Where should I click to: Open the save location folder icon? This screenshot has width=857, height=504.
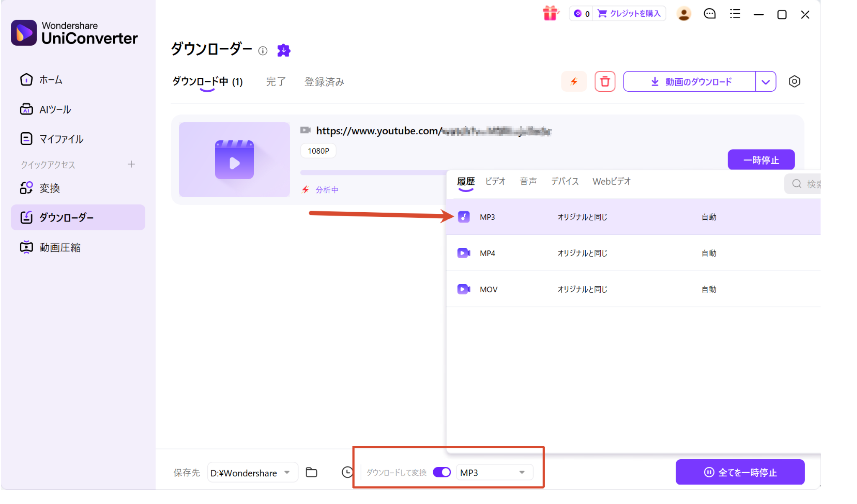(x=311, y=472)
